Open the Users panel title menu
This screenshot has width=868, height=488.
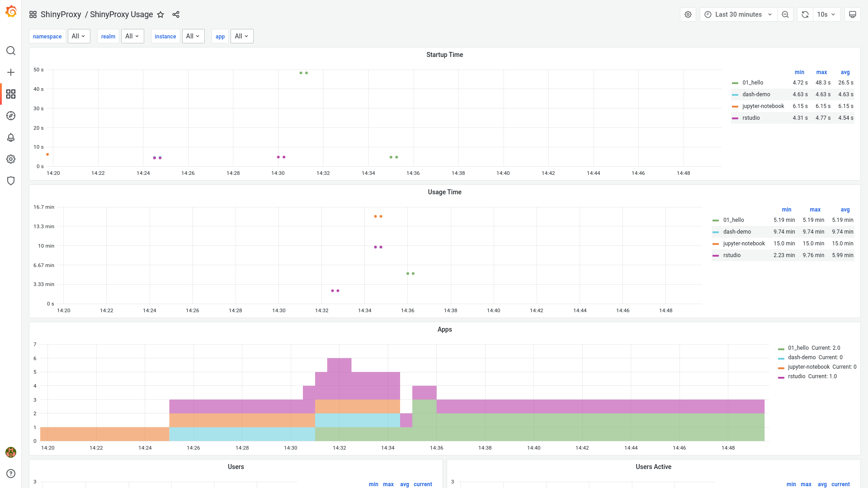(x=236, y=467)
